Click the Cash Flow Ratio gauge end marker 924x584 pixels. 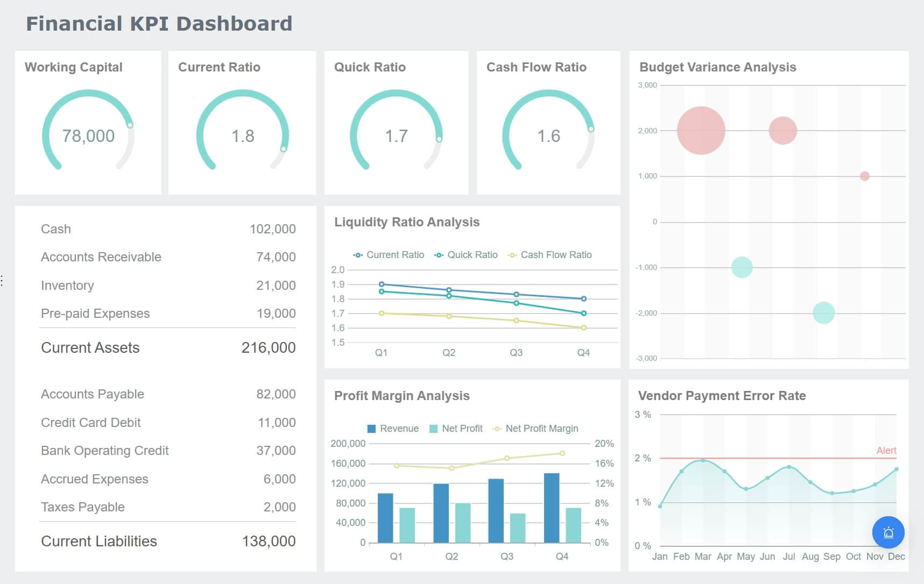591,129
